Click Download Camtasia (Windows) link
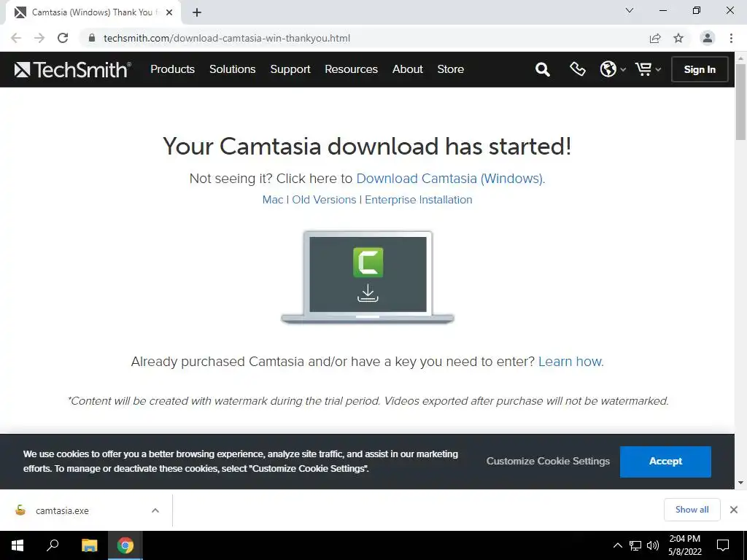This screenshot has height=560, width=747. [450, 179]
